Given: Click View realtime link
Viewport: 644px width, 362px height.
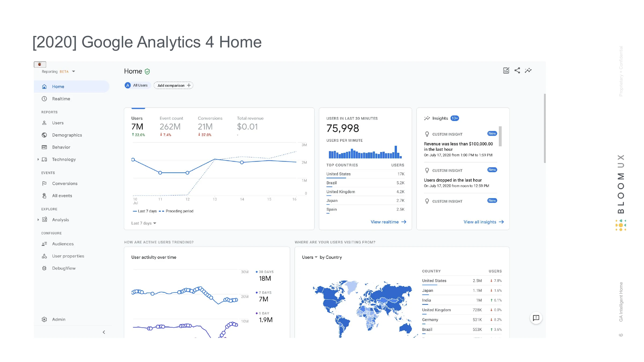Looking at the screenshot, I should [x=388, y=222].
